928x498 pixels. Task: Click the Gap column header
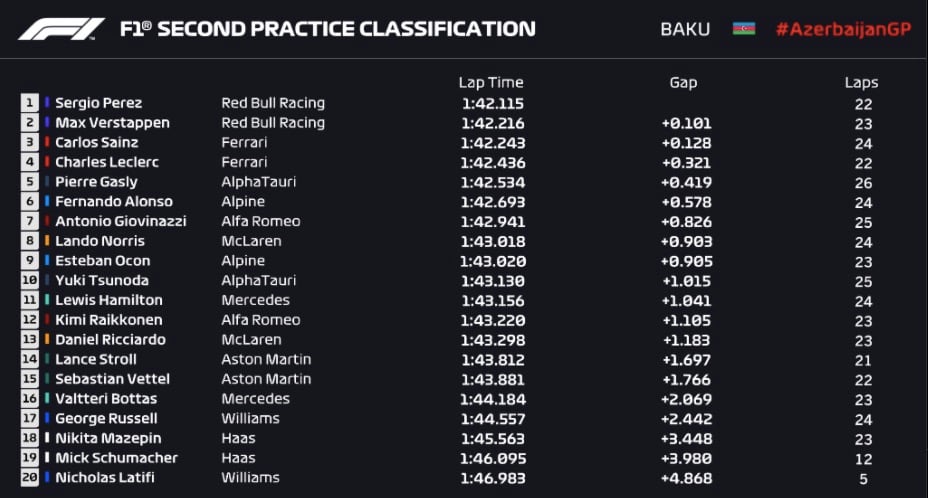(683, 83)
